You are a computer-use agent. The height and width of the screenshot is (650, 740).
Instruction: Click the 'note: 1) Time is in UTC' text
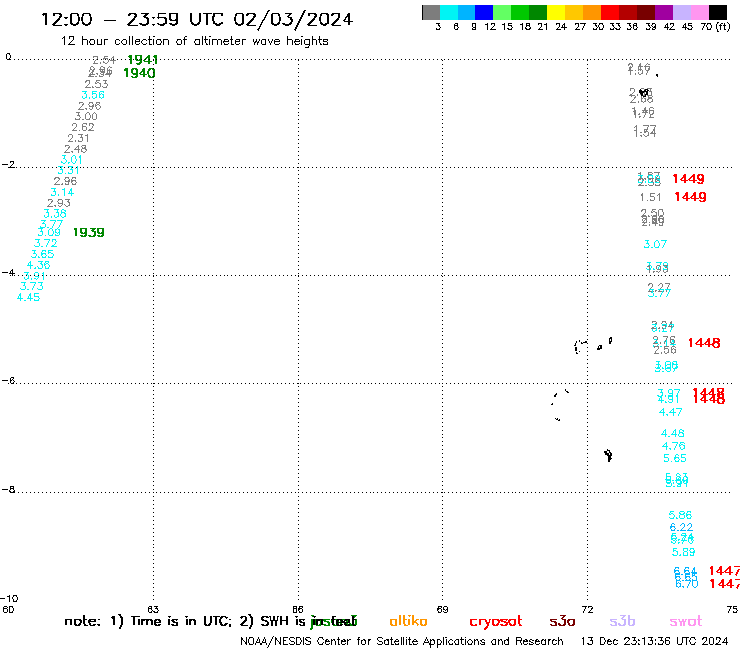148,621
